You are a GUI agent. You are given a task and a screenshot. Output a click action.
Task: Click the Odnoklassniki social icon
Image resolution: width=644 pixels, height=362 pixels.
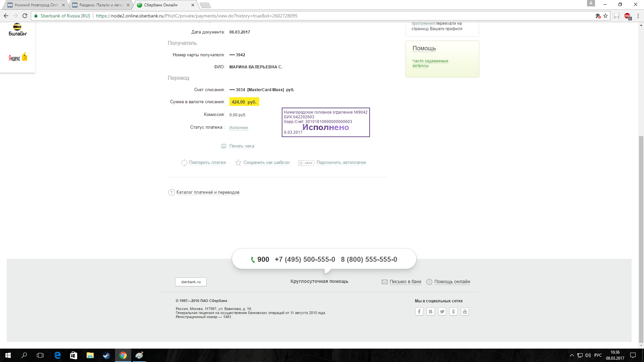point(453,312)
